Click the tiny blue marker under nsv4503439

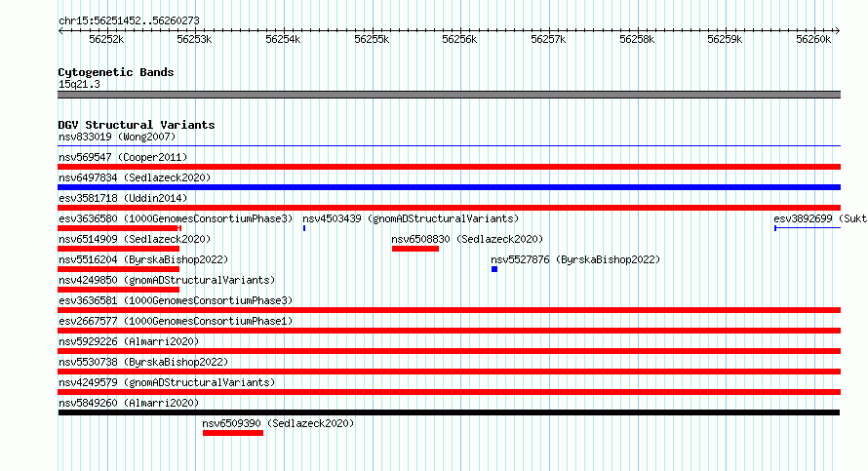point(304,228)
